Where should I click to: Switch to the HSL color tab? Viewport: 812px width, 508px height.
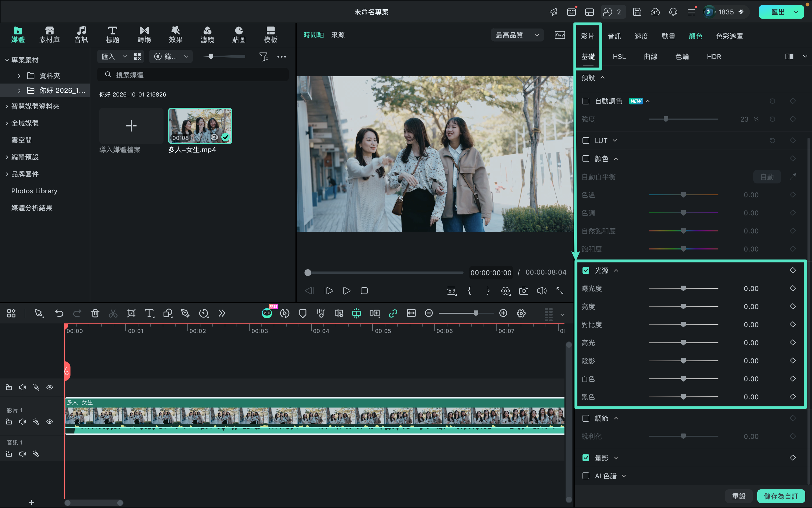(619, 56)
